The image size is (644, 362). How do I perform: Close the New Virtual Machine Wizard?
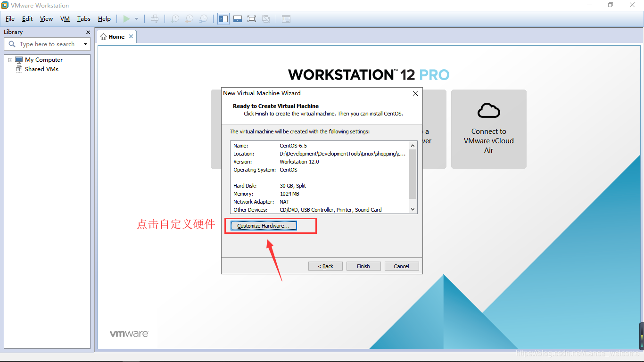tap(415, 93)
